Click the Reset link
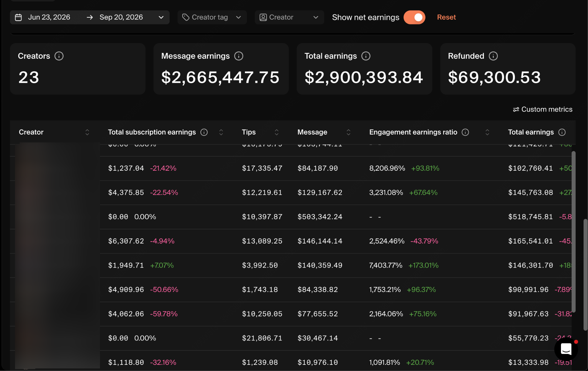Image resolution: width=588 pixels, height=371 pixels. 446,17
